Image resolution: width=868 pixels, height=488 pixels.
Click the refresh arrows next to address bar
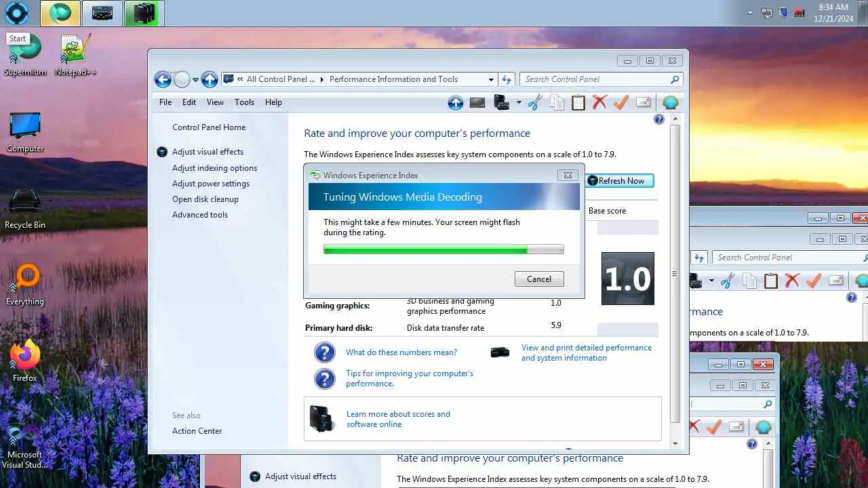(x=507, y=79)
